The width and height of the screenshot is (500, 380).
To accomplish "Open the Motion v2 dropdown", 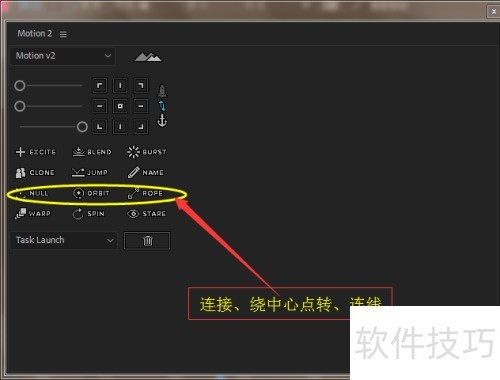I will pyautogui.click(x=63, y=56).
